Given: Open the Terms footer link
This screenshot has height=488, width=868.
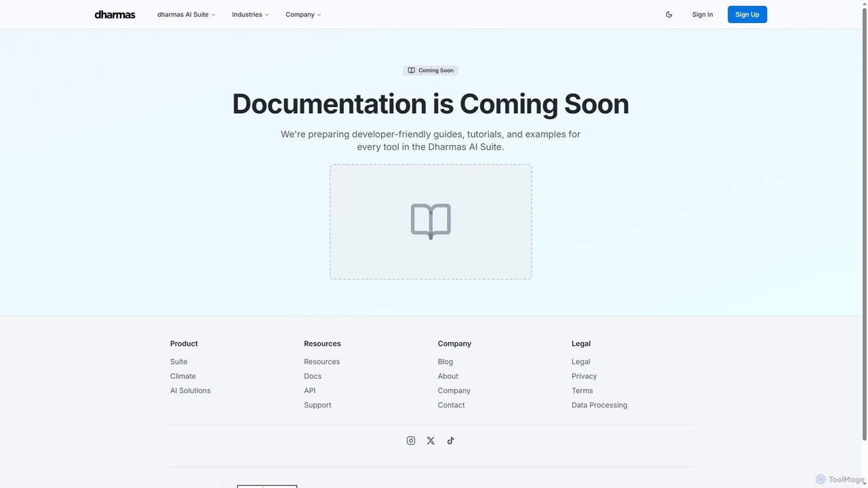Looking at the screenshot, I should tap(583, 390).
